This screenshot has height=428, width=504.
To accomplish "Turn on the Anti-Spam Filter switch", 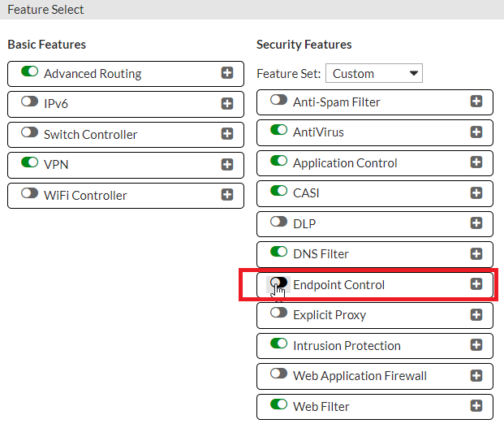I will [278, 101].
